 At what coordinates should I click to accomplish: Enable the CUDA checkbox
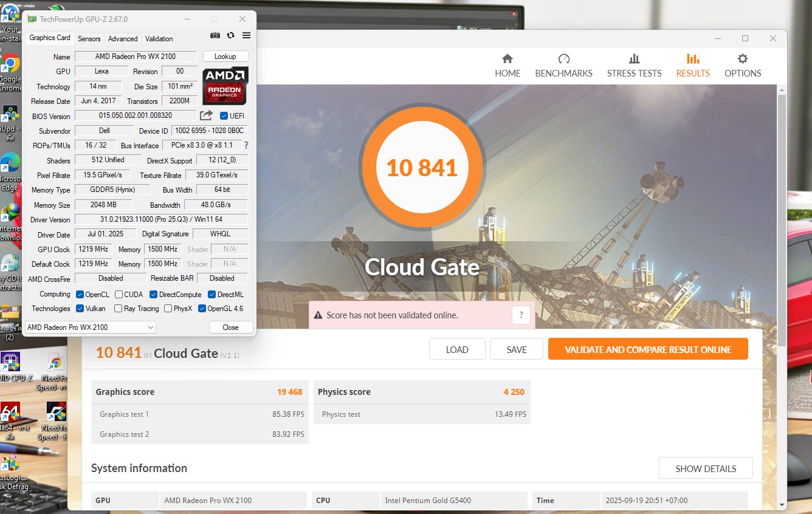119,295
